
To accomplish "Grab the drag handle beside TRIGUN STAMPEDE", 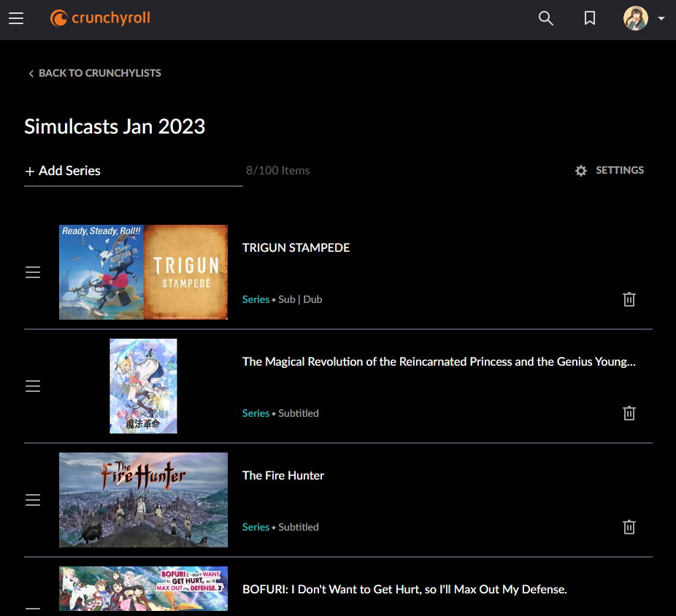I will coord(33,272).
